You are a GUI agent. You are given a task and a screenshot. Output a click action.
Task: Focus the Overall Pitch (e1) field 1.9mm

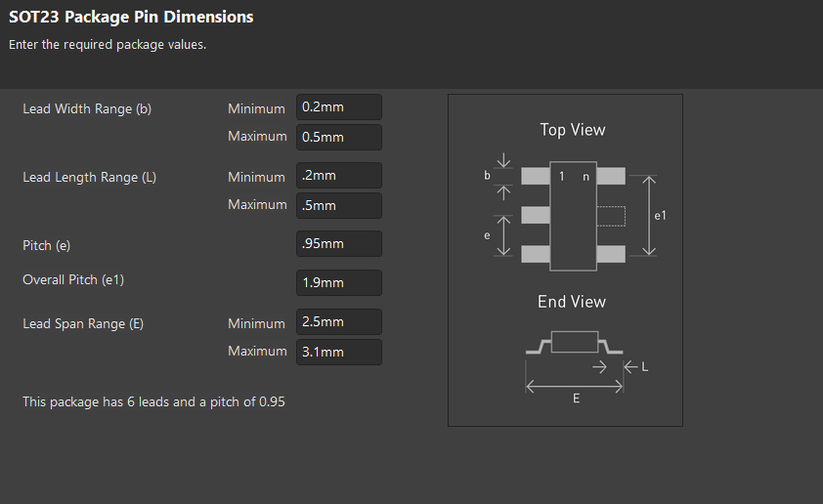339,282
